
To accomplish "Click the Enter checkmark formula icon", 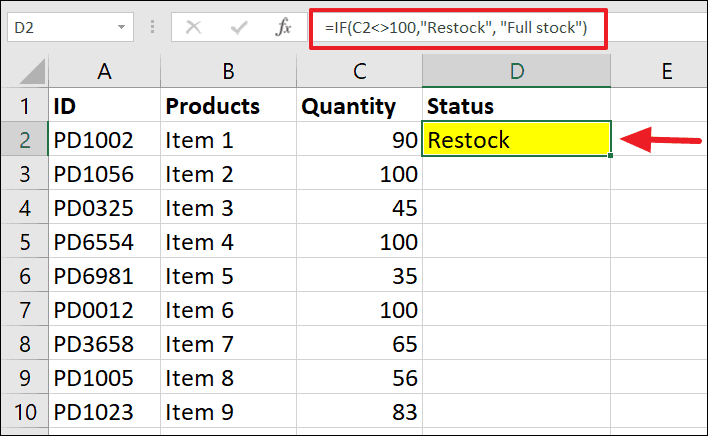I will pos(239,28).
